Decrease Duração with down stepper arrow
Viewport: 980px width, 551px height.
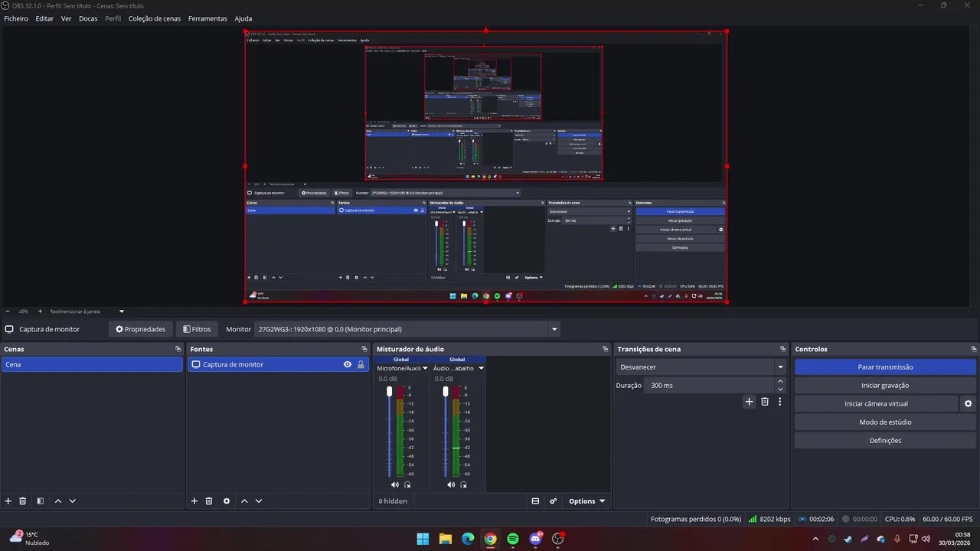click(x=780, y=389)
